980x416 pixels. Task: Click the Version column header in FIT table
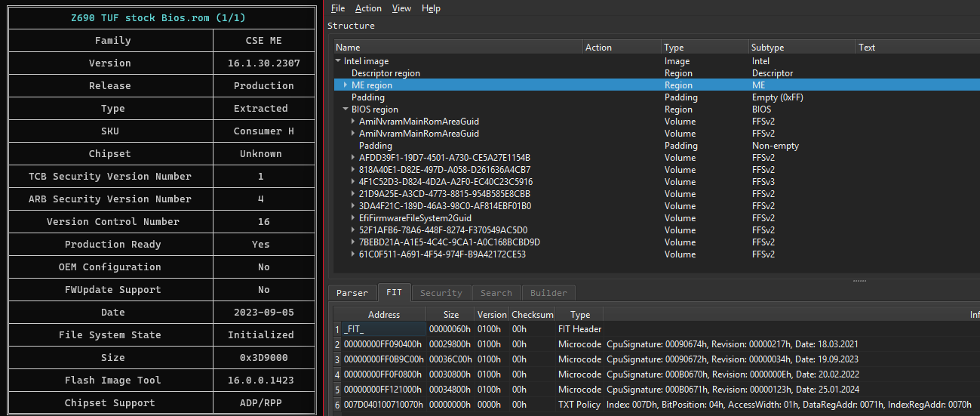pos(492,315)
